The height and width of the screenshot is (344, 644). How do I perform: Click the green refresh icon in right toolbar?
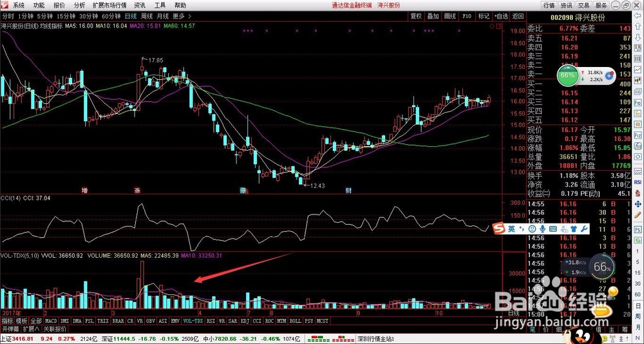coord(638,240)
